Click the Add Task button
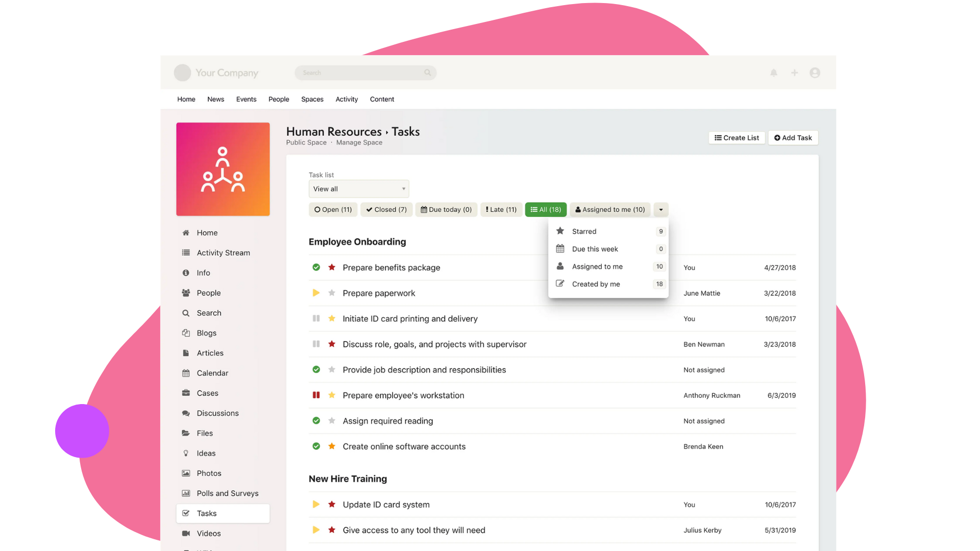The image size is (980, 551). pyautogui.click(x=793, y=138)
